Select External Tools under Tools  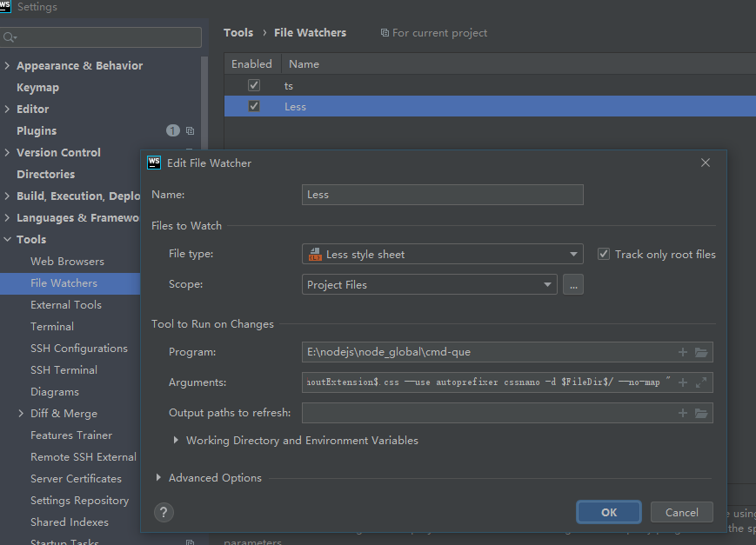pos(66,304)
